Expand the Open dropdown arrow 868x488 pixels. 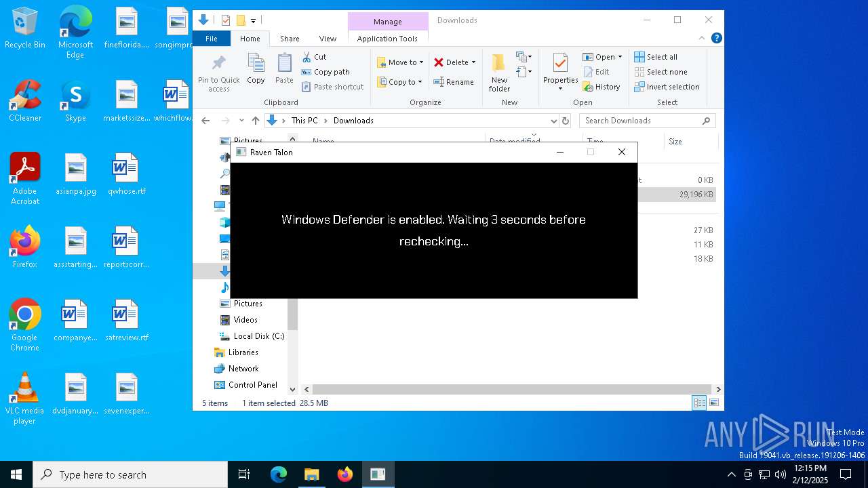click(620, 57)
